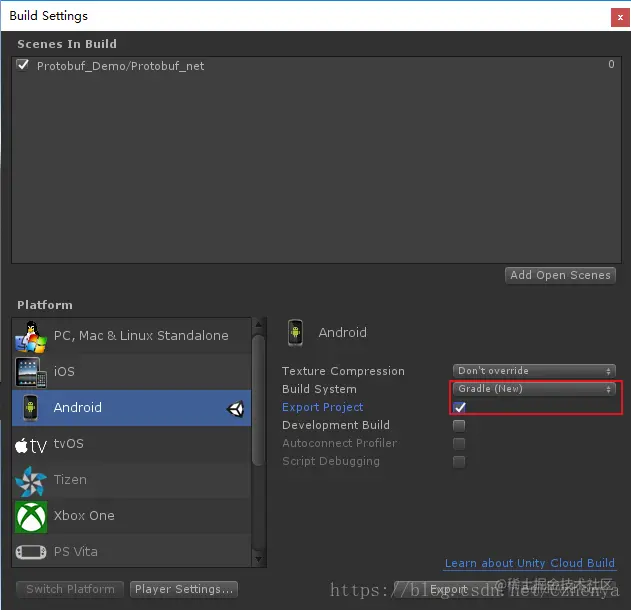Click the scene build index 0
The width and height of the screenshot is (631, 610).
click(611, 64)
